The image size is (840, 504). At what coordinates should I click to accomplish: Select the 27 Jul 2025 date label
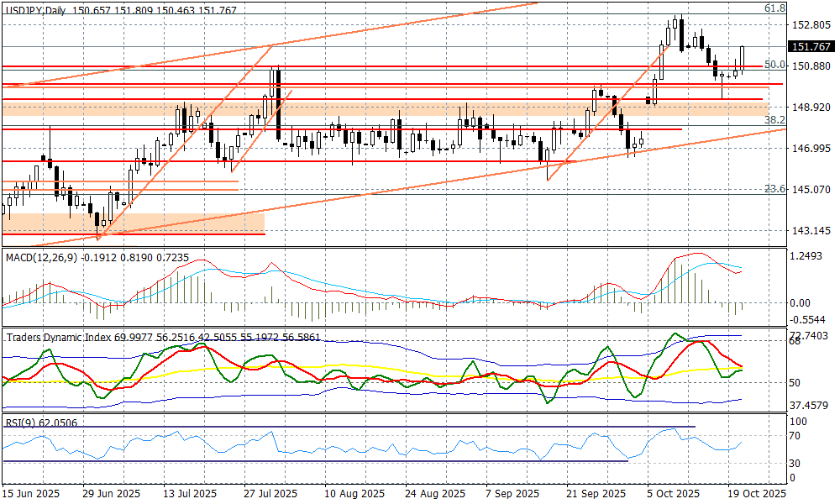click(x=269, y=494)
